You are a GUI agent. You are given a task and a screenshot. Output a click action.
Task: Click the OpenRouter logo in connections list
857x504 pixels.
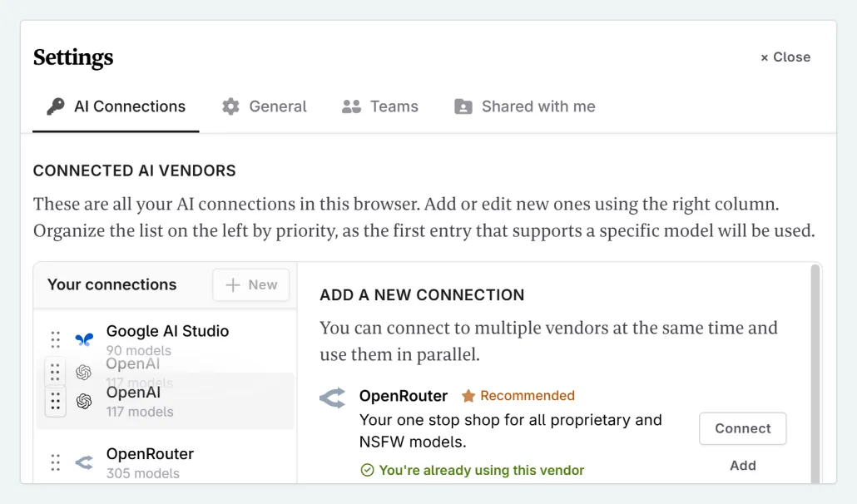[x=84, y=462]
